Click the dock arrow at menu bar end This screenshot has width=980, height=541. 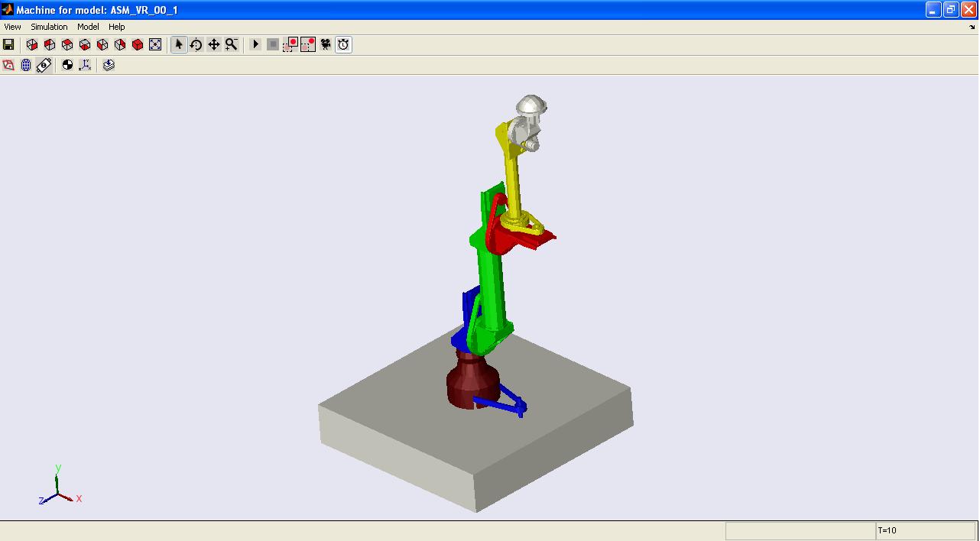click(972, 27)
